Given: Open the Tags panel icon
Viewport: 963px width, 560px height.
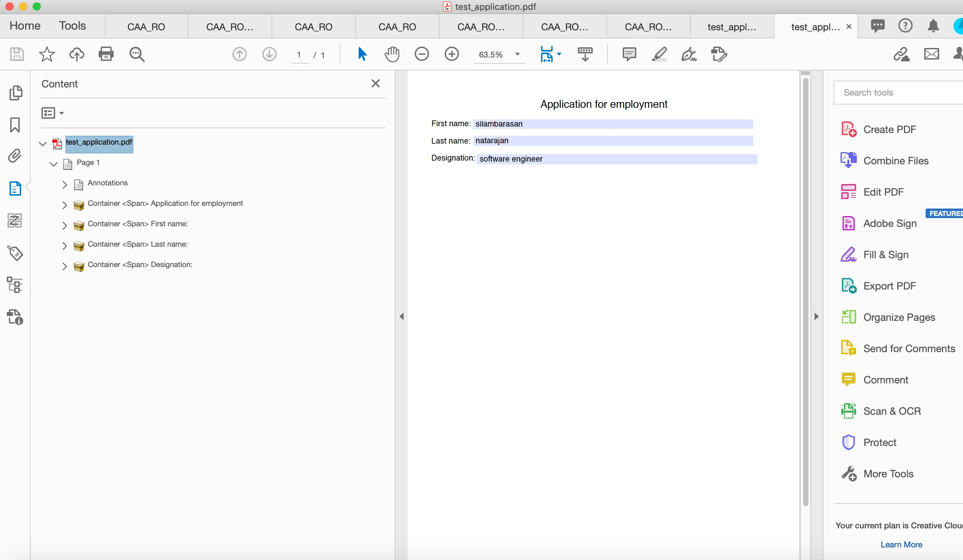Looking at the screenshot, I should [x=15, y=252].
